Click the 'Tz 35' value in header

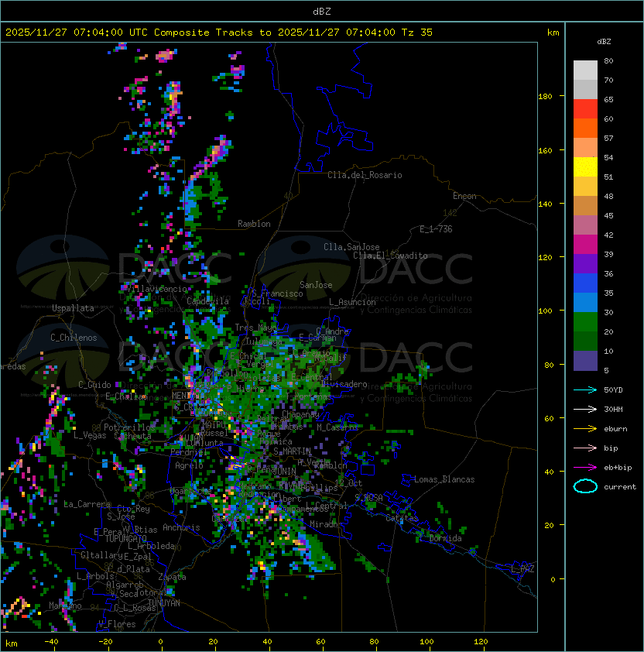tap(417, 33)
